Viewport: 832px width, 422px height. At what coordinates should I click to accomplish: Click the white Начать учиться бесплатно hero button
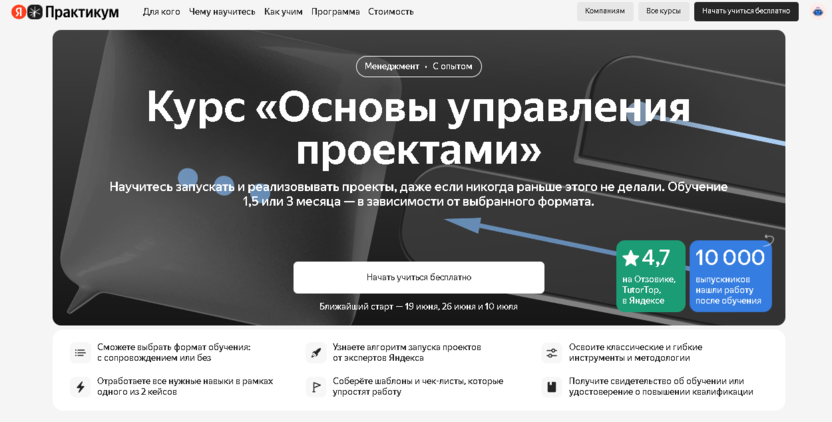pyautogui.click(x=419, y=277)
